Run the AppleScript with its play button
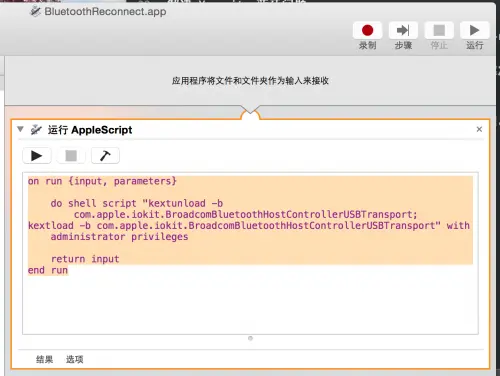The height and width of the screenshot is (376, 500). click(37, 156)
